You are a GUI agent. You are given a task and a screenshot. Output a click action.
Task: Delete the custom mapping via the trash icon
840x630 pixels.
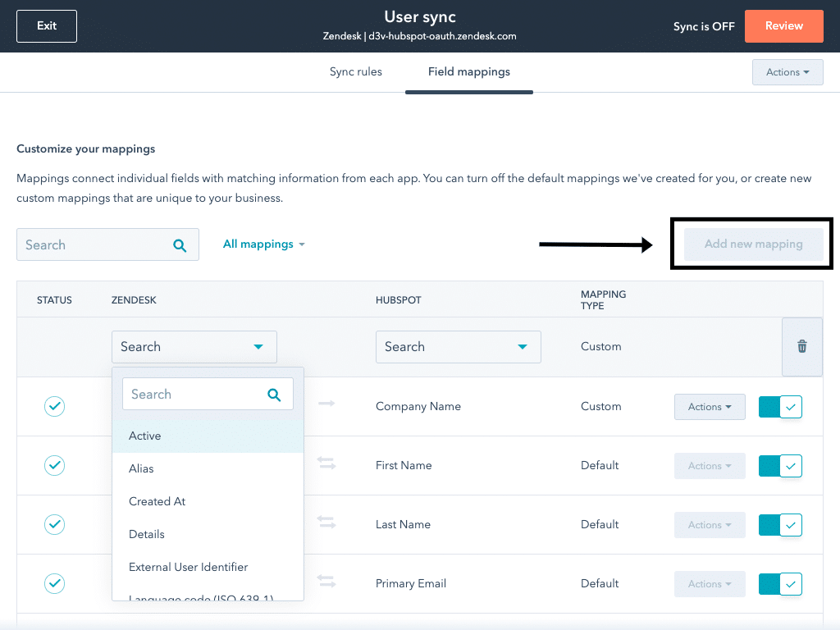802,347
